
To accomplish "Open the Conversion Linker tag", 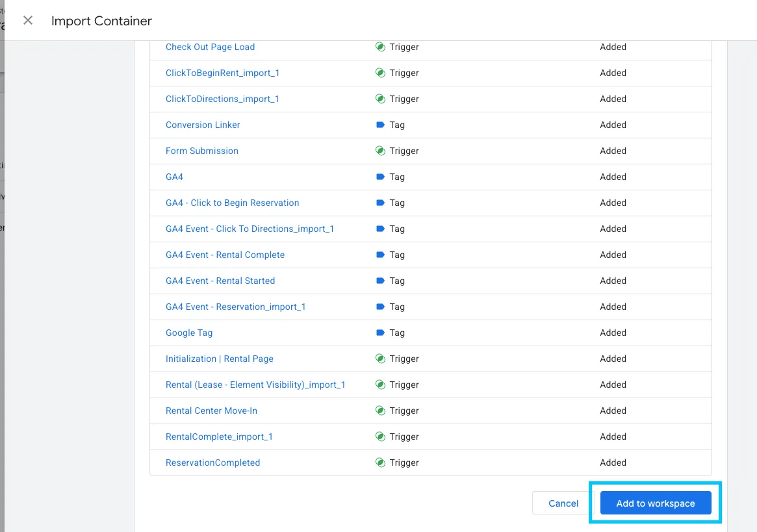I will pos(203,125).
